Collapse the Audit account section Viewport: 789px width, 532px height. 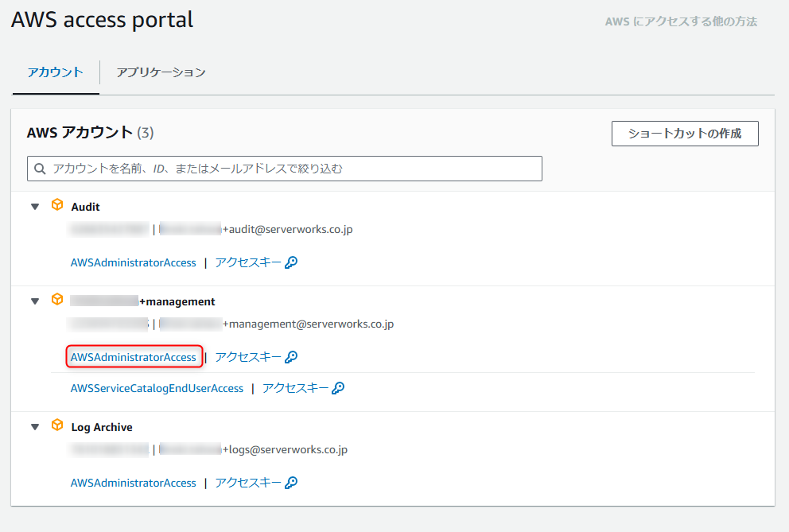[x=35, y=206]
